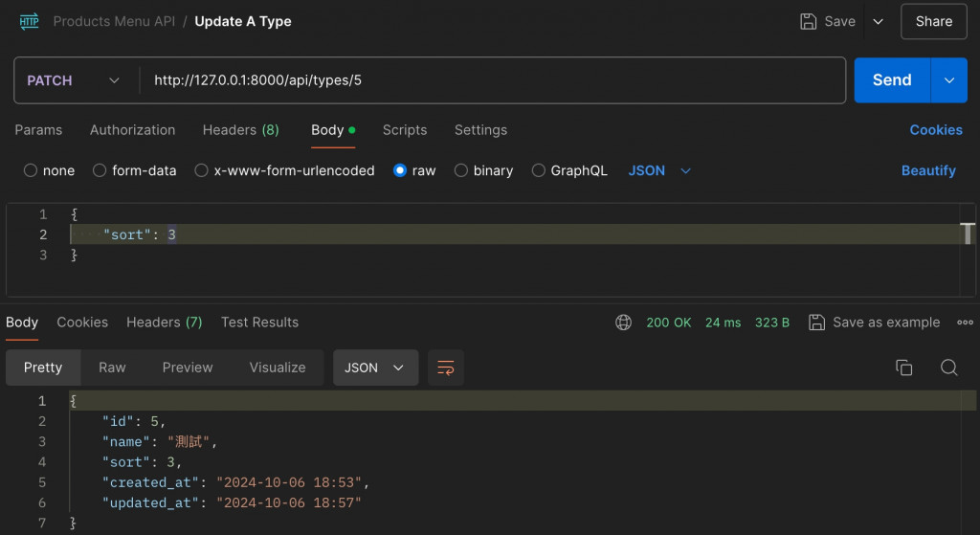Click the Save floppy disk icon
This screenshot has height=535, width=980.
809,21
